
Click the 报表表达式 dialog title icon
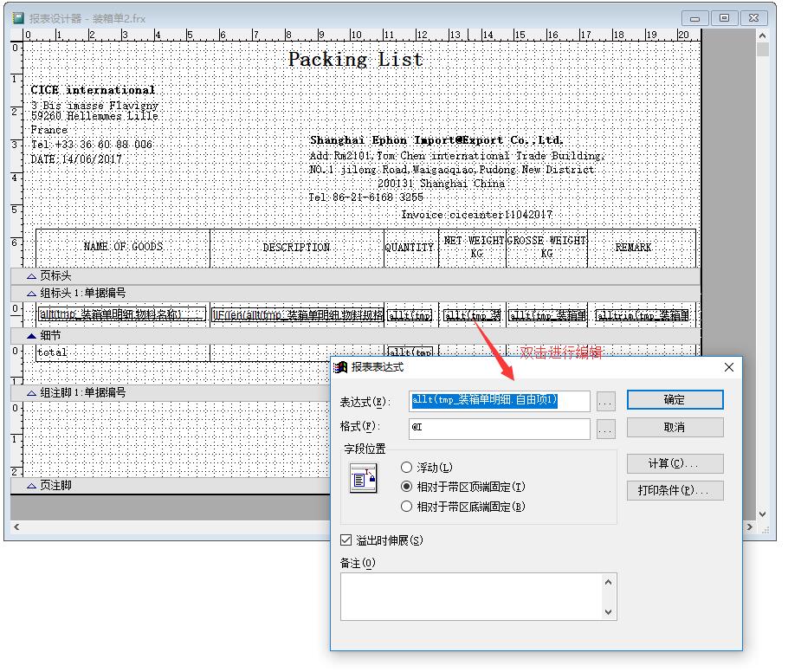[x=341, y=367]
